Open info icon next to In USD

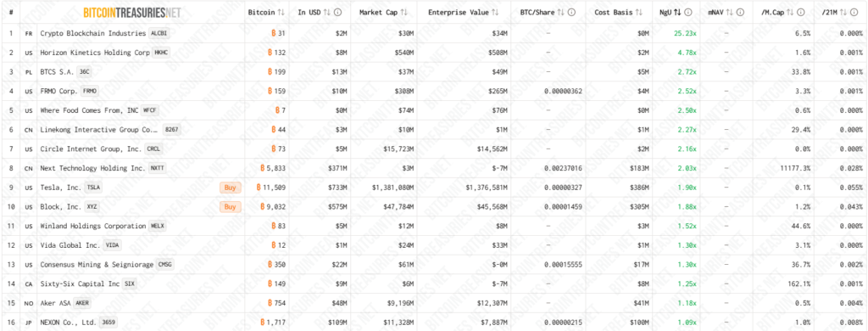[337, 12]
